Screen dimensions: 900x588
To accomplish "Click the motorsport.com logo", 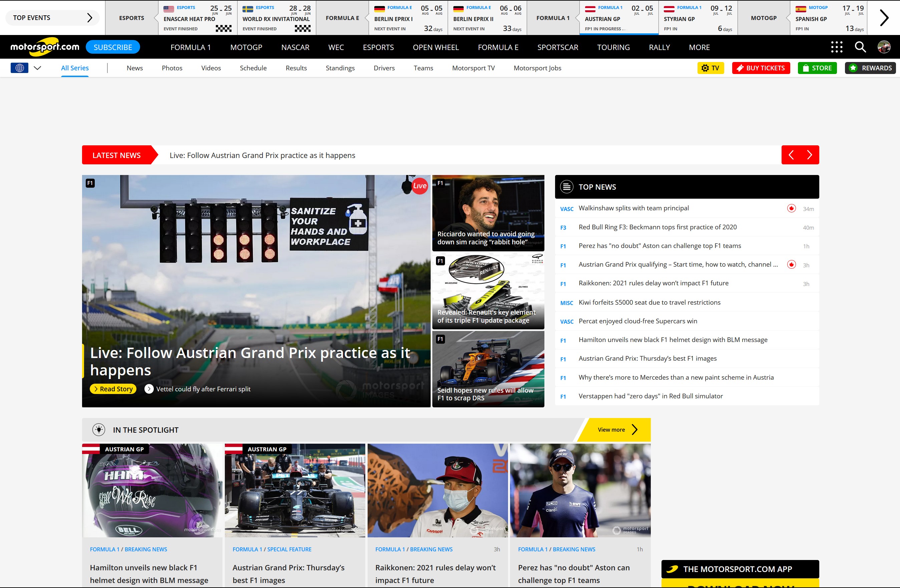I will [x=45, y=47].
